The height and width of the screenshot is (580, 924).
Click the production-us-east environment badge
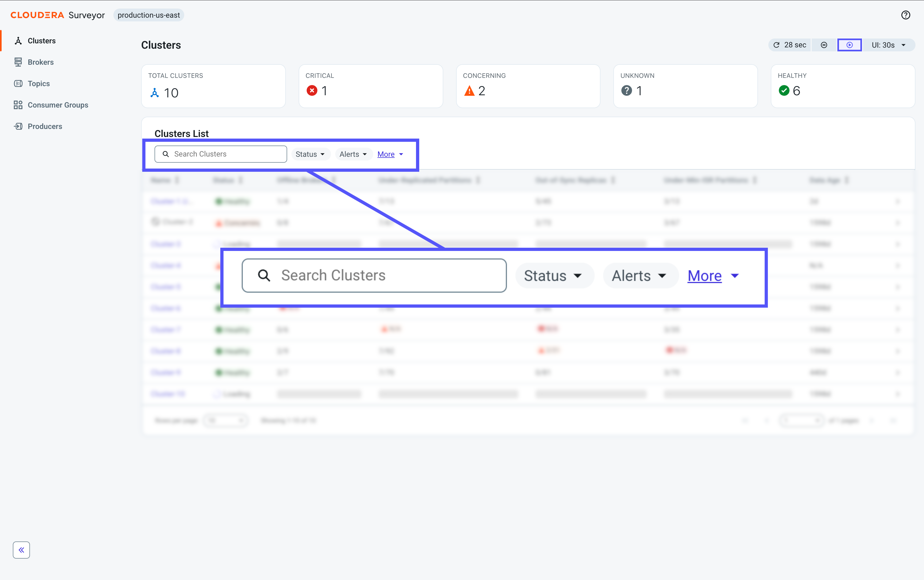pos(149,15)
